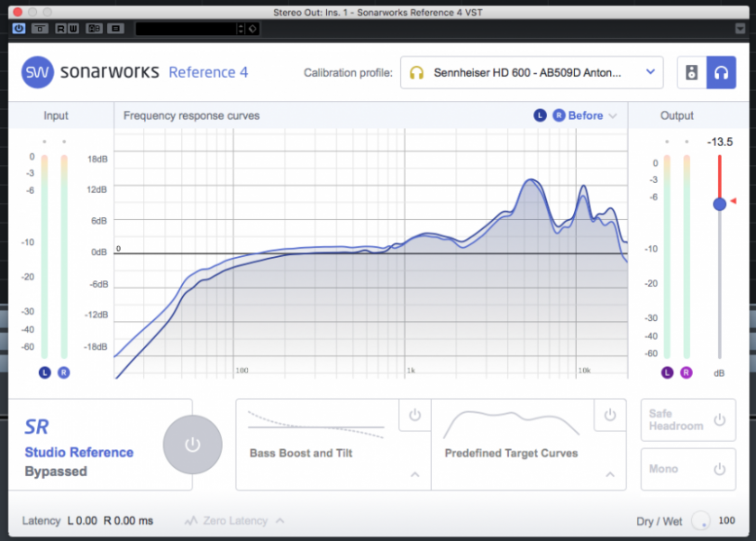Click the Bypassed status text

click(x=56, y=472)
